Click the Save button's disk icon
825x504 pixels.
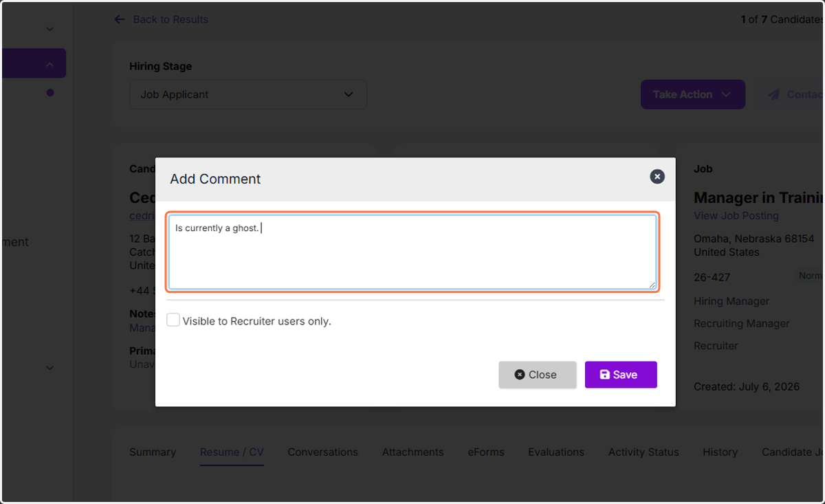[x=605, y=375]
